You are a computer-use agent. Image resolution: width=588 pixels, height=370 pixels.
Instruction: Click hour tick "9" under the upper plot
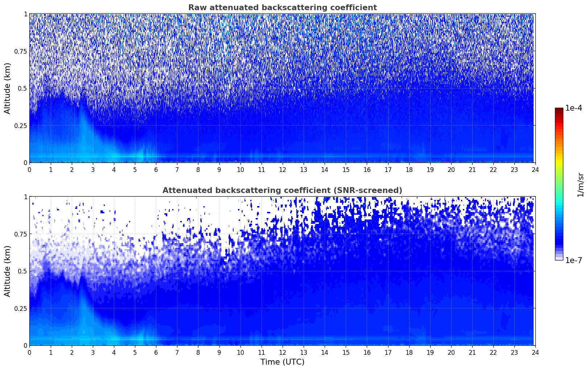219,169
